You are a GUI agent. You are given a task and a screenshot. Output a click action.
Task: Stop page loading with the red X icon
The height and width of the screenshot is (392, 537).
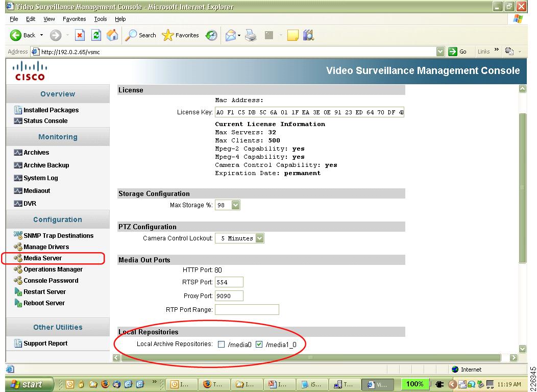[x=80, y=35]
